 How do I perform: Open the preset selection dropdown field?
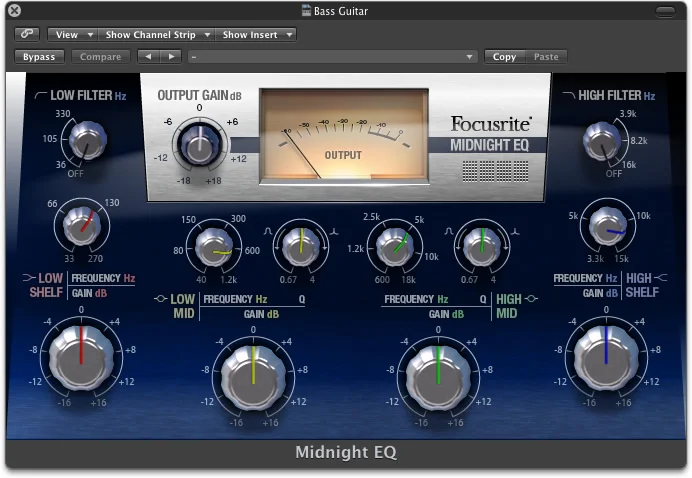point(333,57)
